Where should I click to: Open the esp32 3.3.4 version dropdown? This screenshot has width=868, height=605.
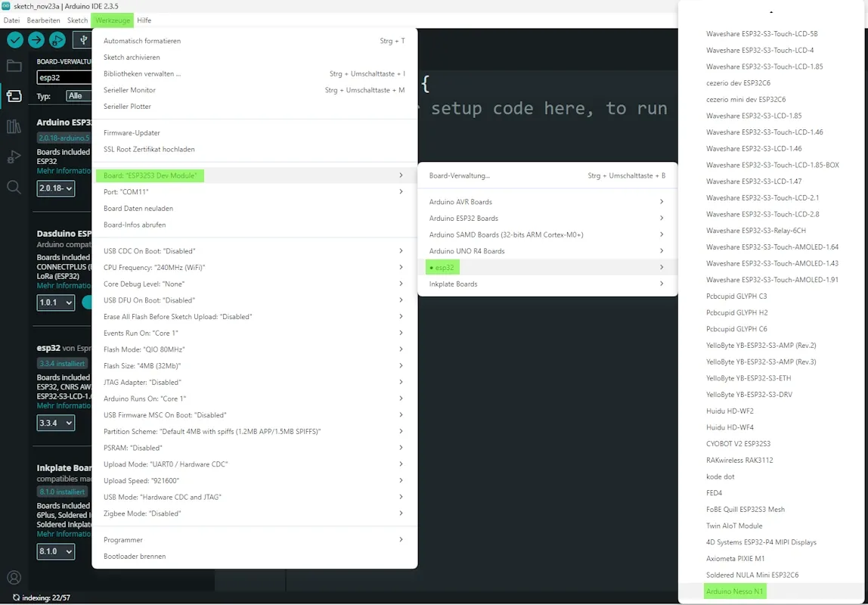56,423
